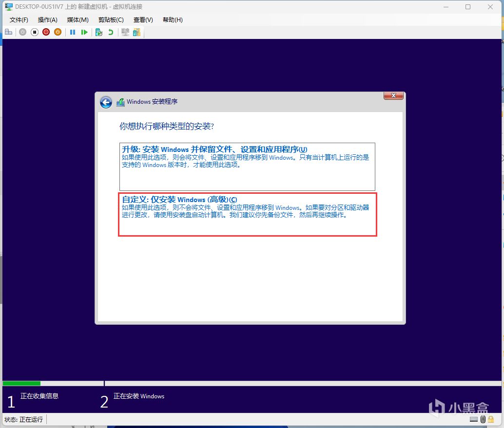This screenshot has height=428, width=504.
Task: Click the greyed enhanced session monitor icon
Action: pos(125,32)
